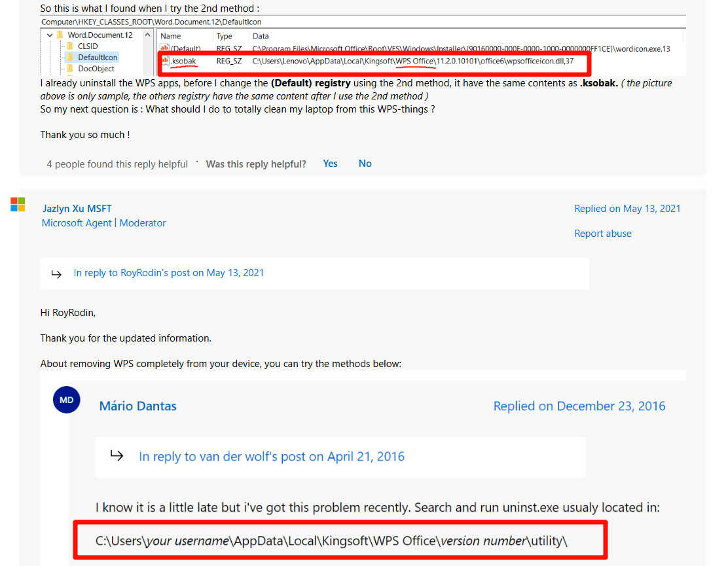Select the DefaultIcon registry key
The height and width of the screenshot is (566, 728).
click(98, 58)
